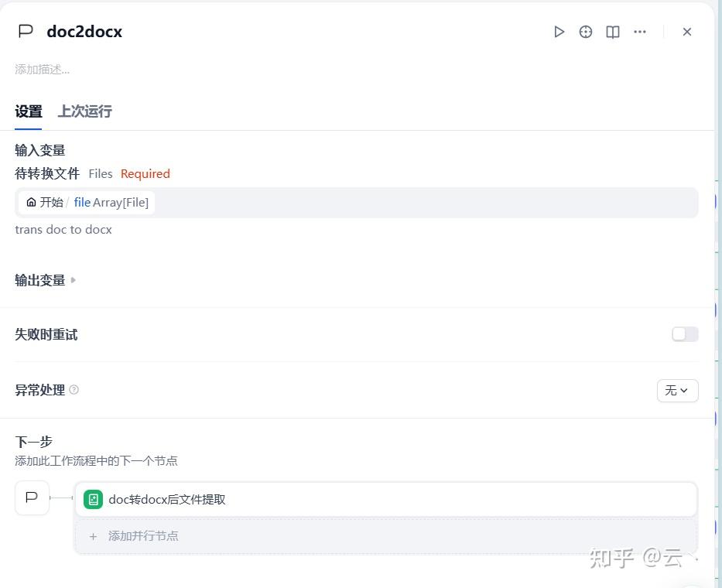Click the doc2docx node flag icon

26,31
